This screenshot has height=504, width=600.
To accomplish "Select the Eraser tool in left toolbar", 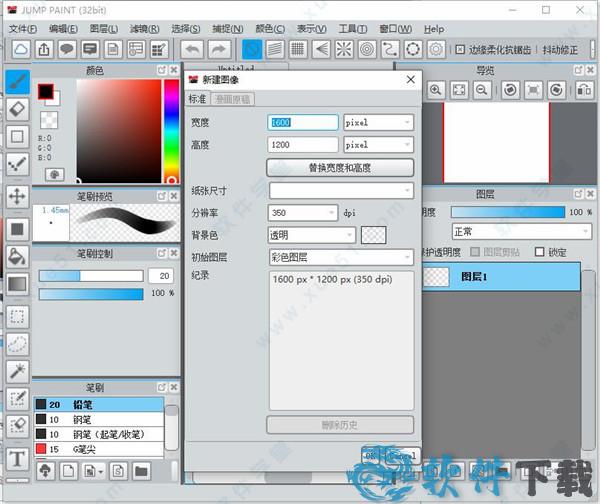I will coord(17,109).
